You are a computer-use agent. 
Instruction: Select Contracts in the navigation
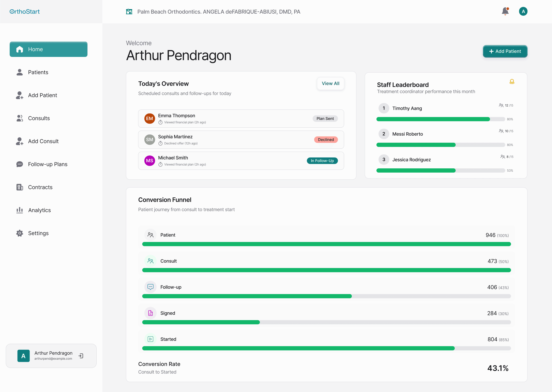[40, 187]
